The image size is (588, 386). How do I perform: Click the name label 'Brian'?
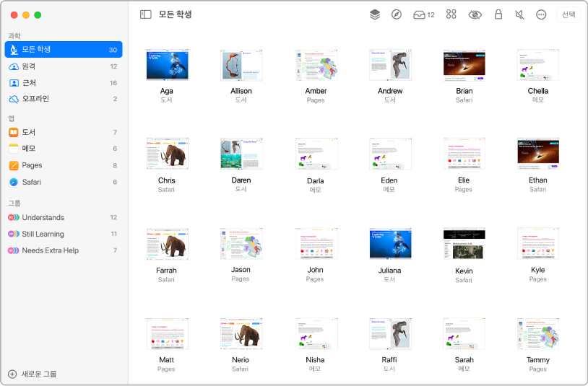464,91
